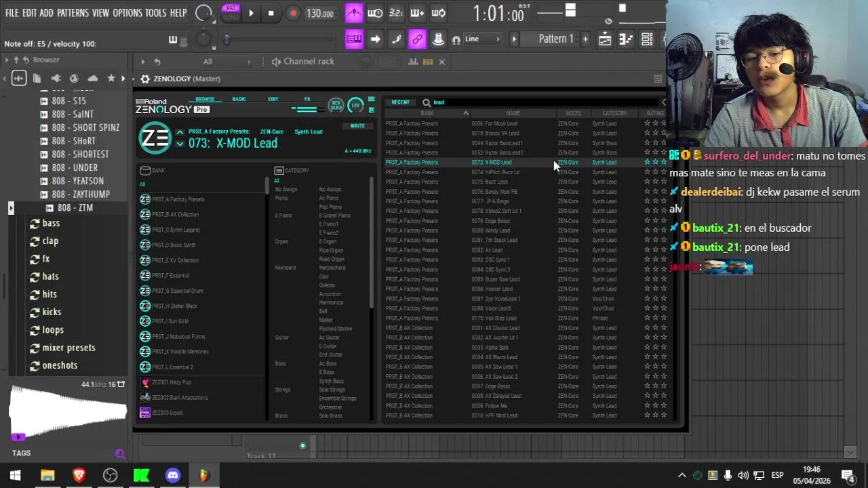Close the Channel rack with the X
The width and height of the screenshot is (868, 488).
tap(441, 62)
